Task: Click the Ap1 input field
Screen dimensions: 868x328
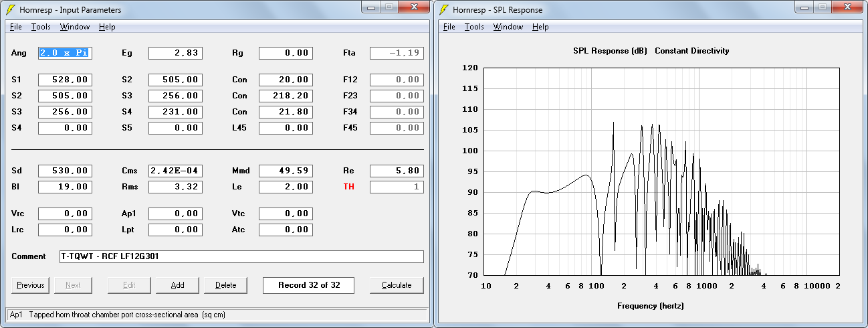Action: pos(175,214)
